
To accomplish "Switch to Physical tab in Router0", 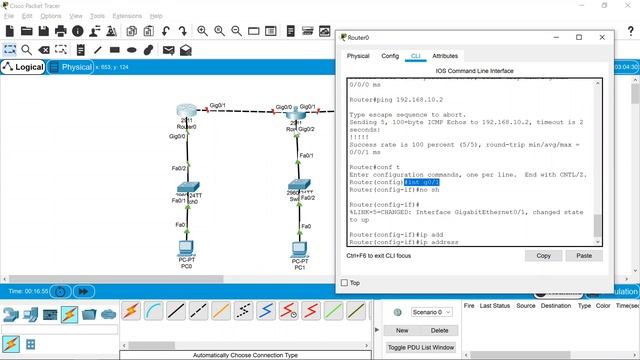I will point(358,56).
